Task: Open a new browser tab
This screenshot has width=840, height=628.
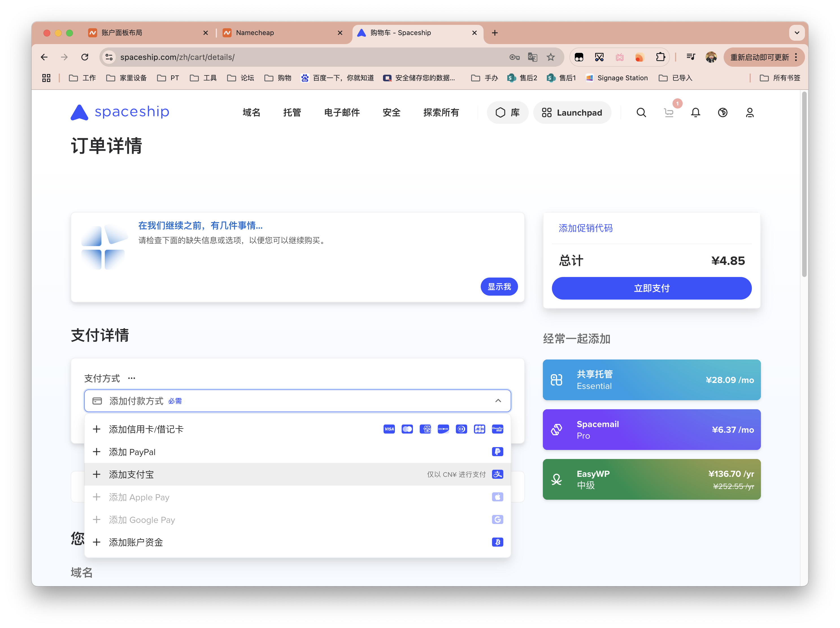Action: (495, 33)
